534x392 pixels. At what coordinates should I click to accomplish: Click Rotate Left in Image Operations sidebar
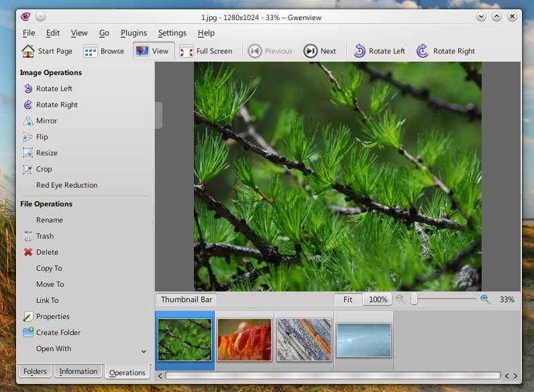(x=48, y=88)
